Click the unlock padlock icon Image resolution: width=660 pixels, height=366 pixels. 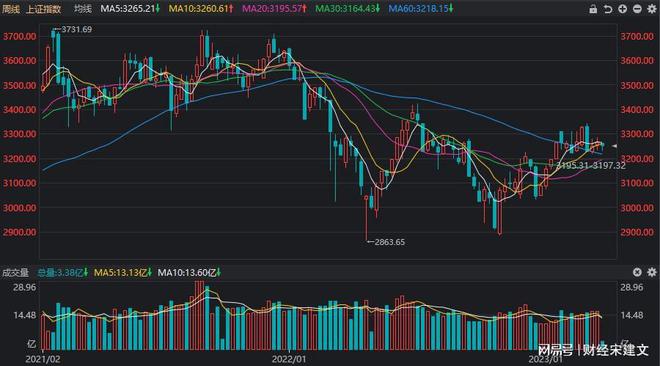click(x=593, y=9)
